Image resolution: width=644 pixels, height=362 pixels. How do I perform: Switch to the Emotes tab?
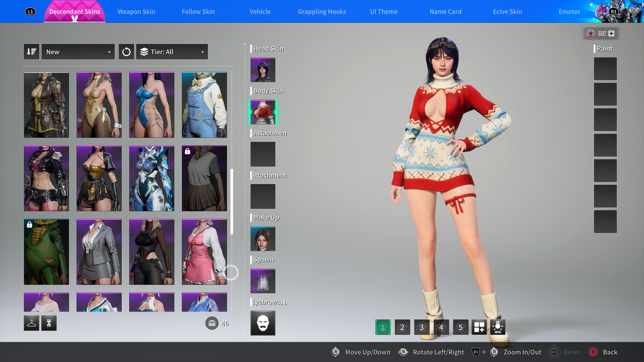(x=569, y=12)
